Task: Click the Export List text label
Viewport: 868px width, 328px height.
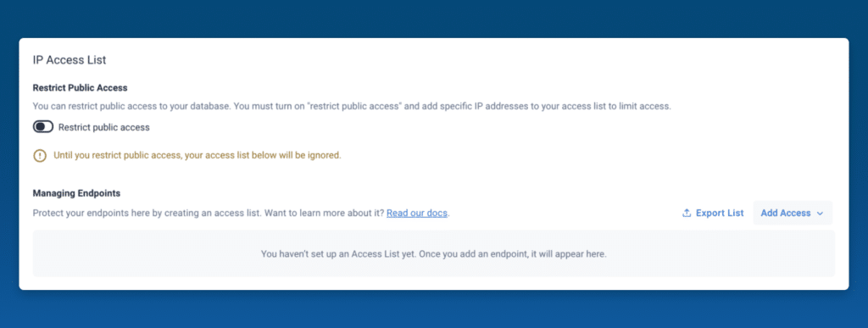Action: coord(720,213)
